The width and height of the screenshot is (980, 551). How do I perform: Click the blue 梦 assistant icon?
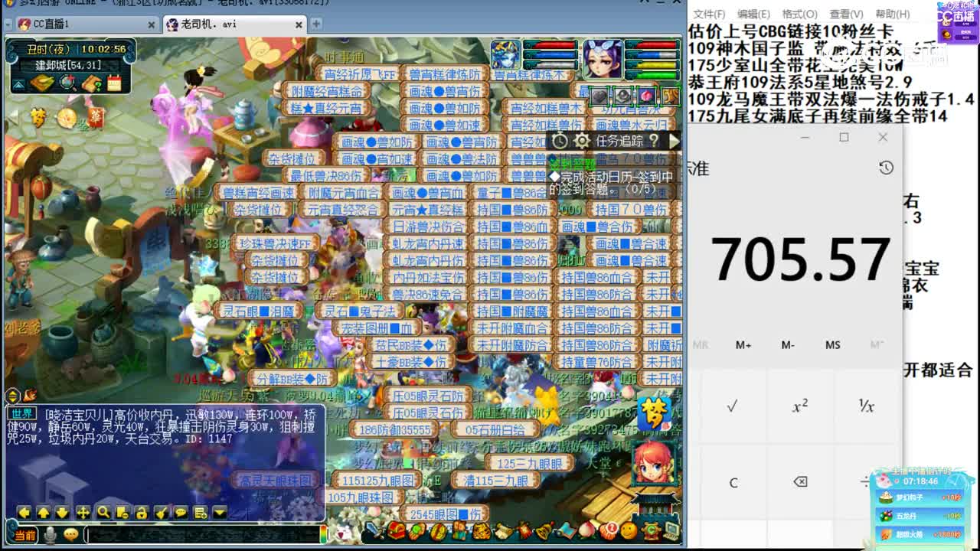click(x=654, y=414)
